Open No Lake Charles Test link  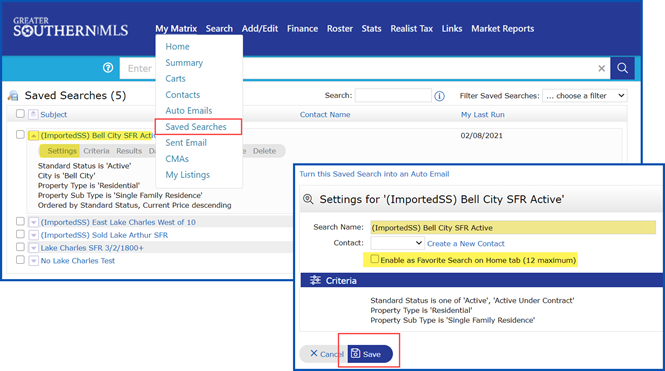78,261
